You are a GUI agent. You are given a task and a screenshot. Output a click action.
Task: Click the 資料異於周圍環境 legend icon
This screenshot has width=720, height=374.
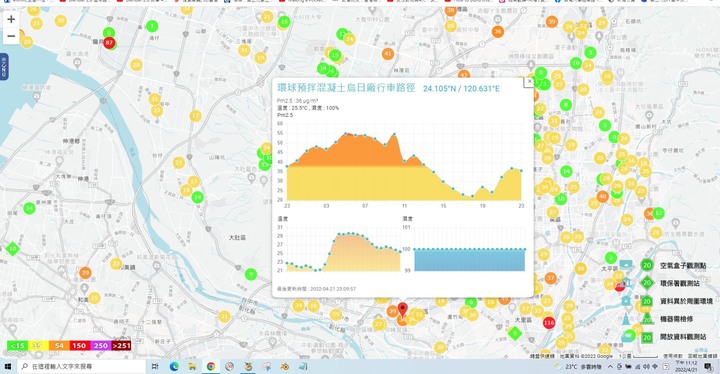click(647, 301)
